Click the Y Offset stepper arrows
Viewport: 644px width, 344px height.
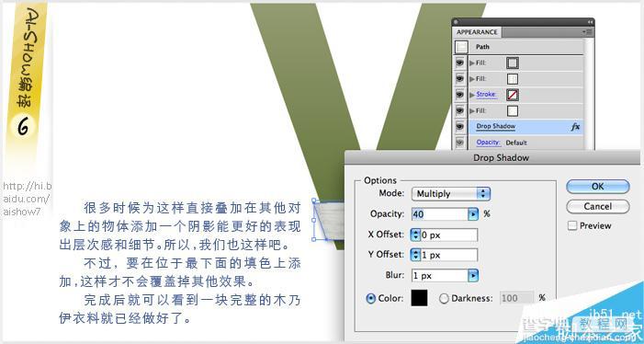pyautogui.click(x=415, y=255)
